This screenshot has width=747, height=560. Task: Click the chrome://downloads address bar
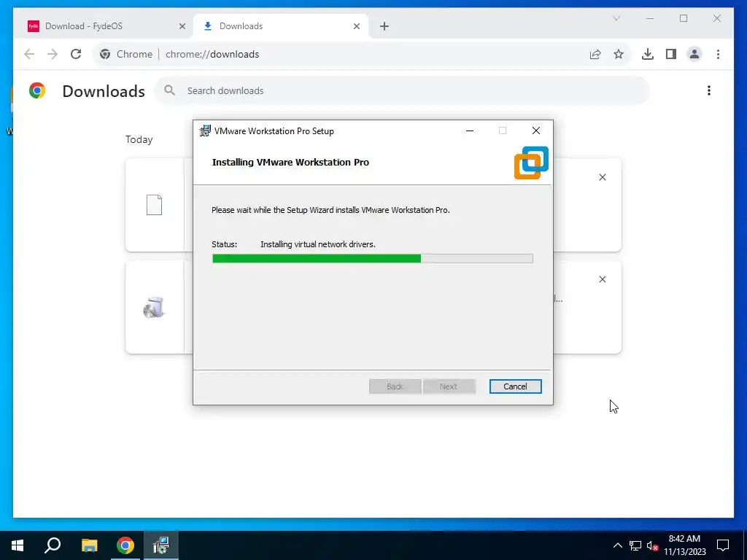pos(362,54)
